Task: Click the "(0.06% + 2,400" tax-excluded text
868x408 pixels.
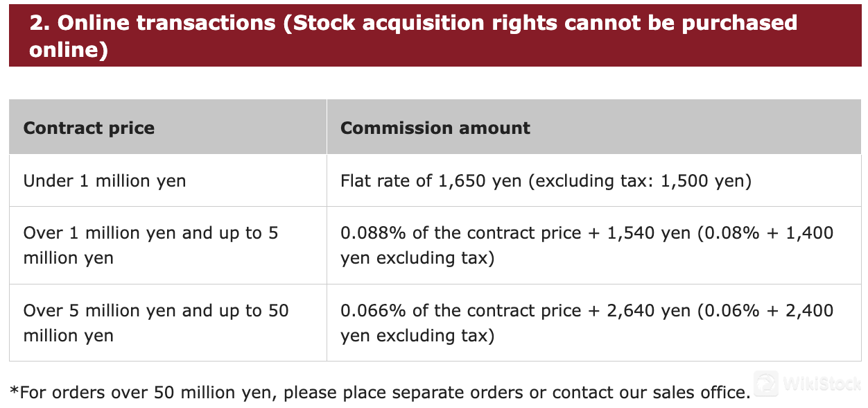Action: (x=765, y=311)
